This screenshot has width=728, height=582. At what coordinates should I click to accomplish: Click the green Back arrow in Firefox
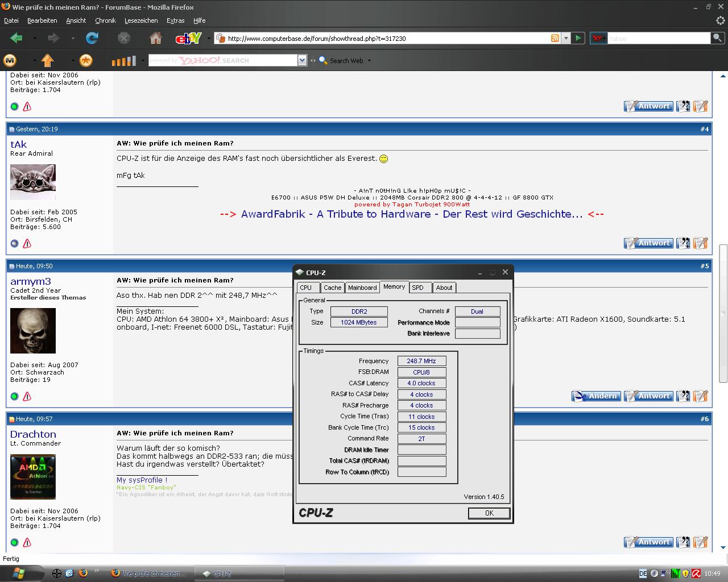pyautogui.click(x=16, y=38)
